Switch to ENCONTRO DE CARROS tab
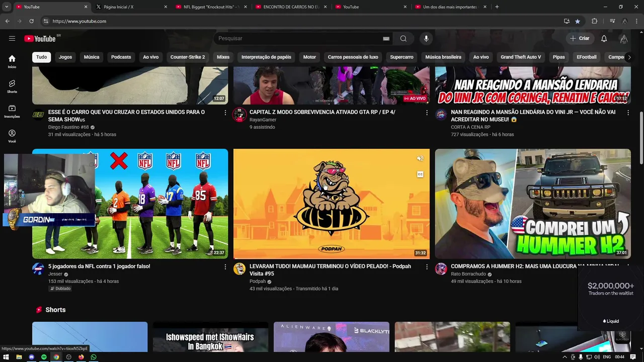 tap(291, 7)
